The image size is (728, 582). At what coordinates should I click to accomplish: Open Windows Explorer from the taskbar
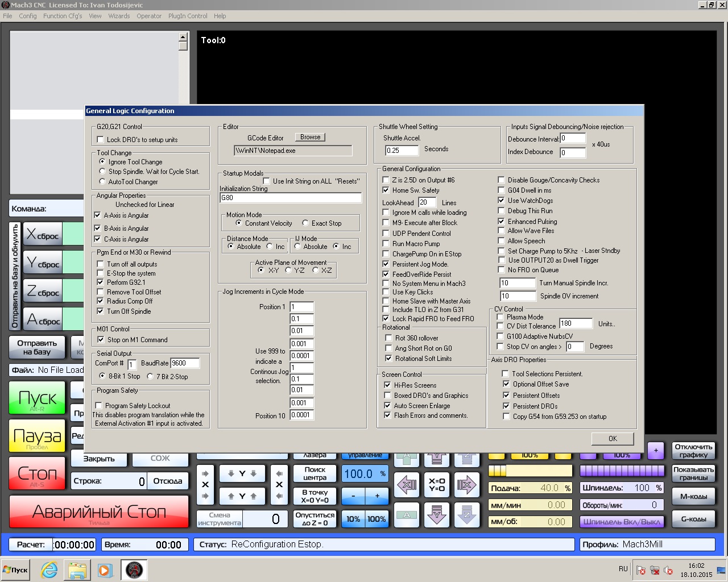[77, 569]
